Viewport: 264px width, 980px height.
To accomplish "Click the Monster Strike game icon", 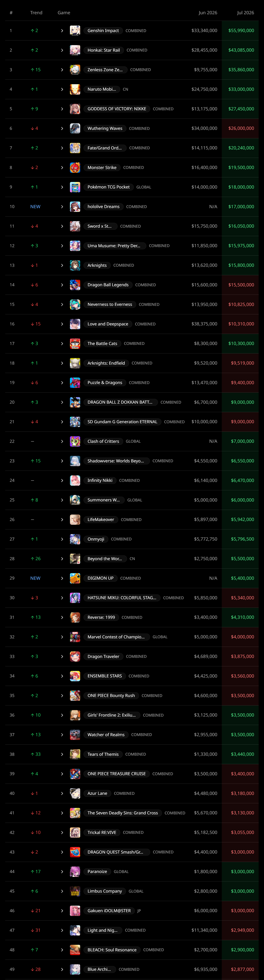I will pyautogui.click(x=75, y=167).
